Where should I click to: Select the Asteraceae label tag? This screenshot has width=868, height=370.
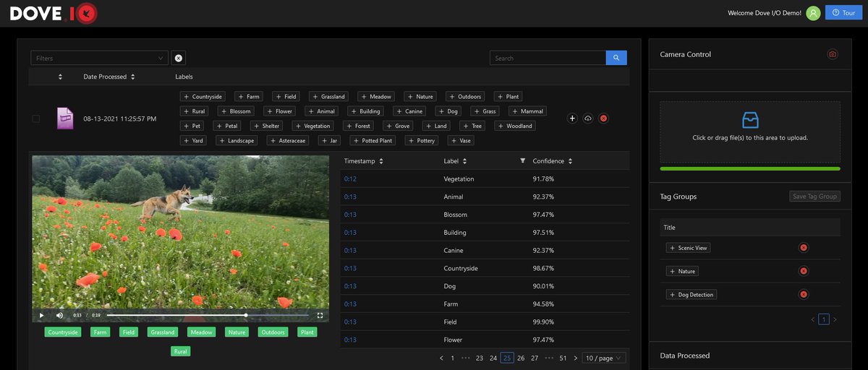288,141
